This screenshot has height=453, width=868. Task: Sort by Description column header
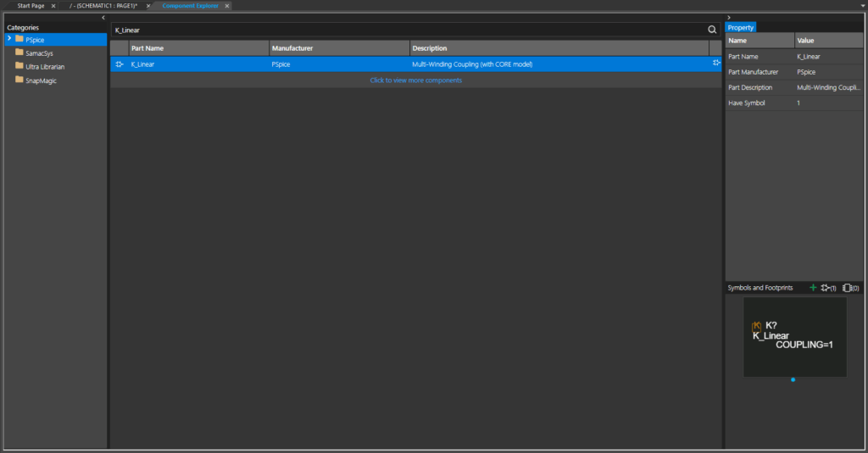[x=559, y=48]
